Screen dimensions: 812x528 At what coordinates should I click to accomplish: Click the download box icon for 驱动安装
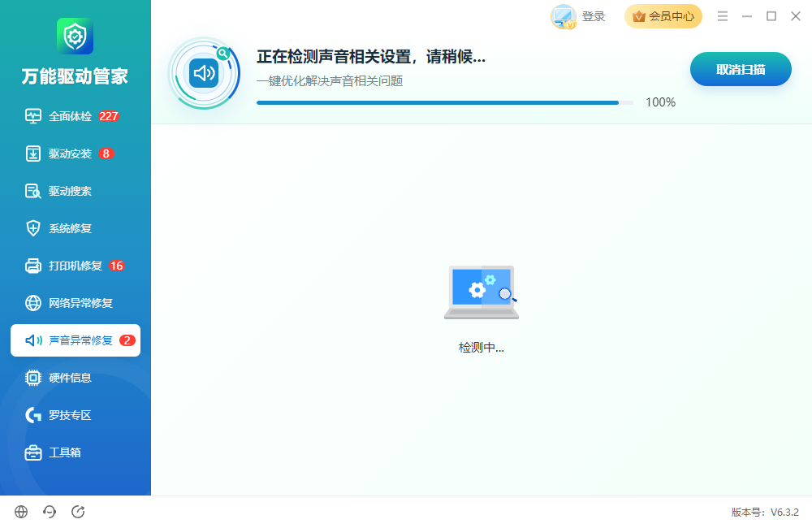click(33, 154)
